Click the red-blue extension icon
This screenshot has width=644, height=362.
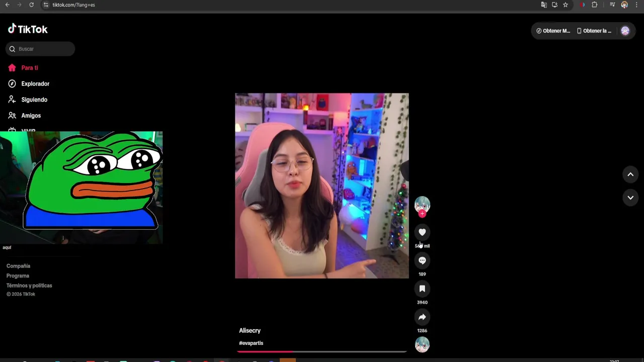pos(583,5)
